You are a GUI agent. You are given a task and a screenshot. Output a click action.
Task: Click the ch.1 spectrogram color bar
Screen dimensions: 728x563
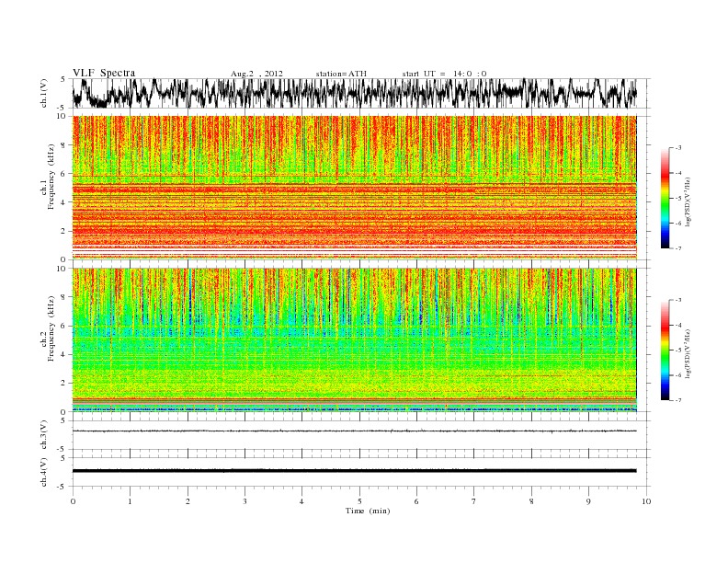point(665,198)
